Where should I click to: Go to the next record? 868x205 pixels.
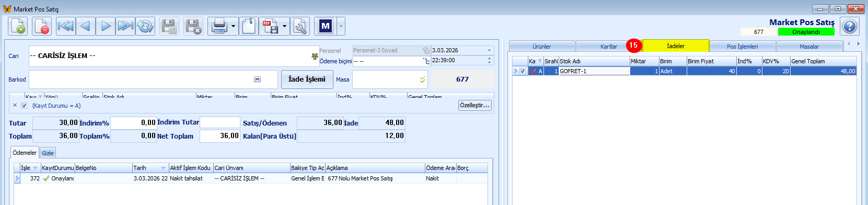click(106, 26)
